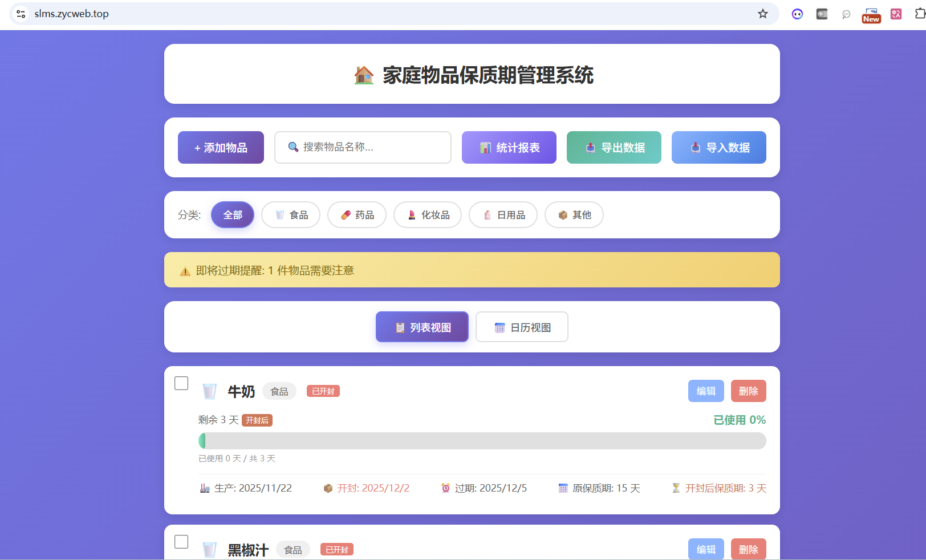
Task: Show all categories with 全部 filter
Action: click(x=233, y=215)
